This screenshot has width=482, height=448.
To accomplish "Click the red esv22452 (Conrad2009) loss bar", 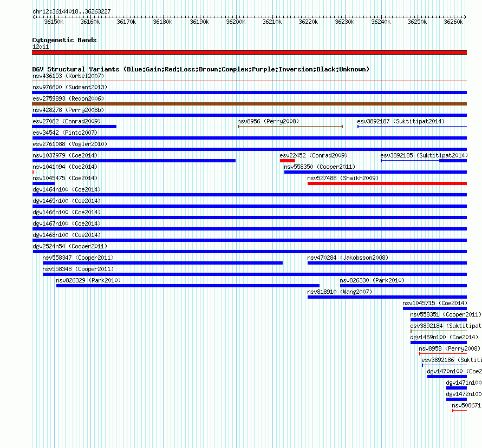I will click(288, 161).
